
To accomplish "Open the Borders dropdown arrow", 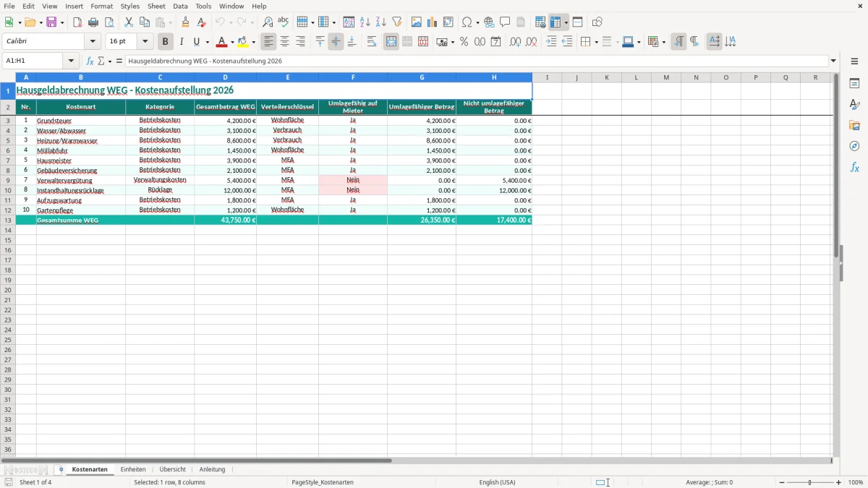I will [595, 42].
